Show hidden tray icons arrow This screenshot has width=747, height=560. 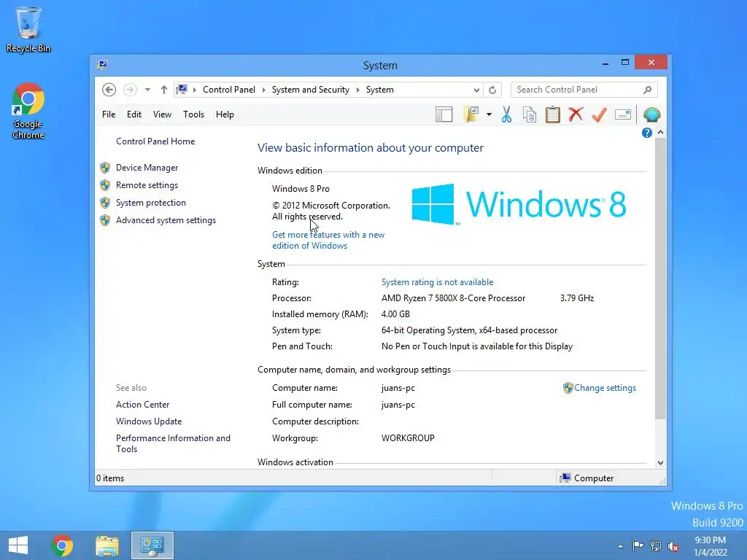point(620,546)
